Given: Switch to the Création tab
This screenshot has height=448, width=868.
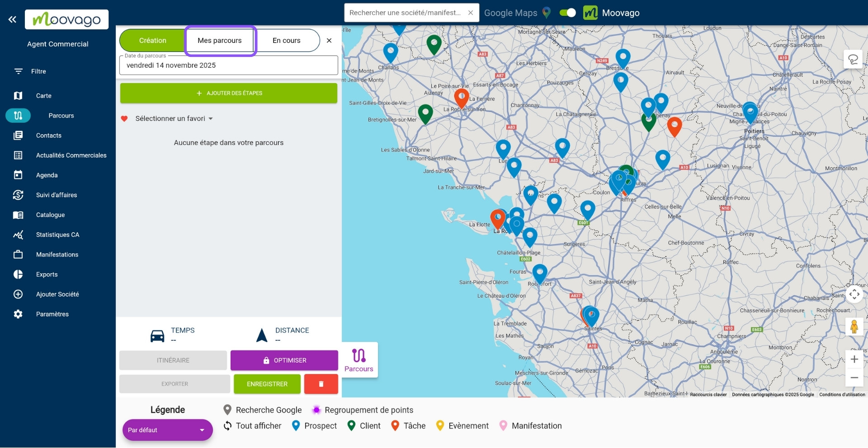Looking at the screenshot, I should pos(152,40).
